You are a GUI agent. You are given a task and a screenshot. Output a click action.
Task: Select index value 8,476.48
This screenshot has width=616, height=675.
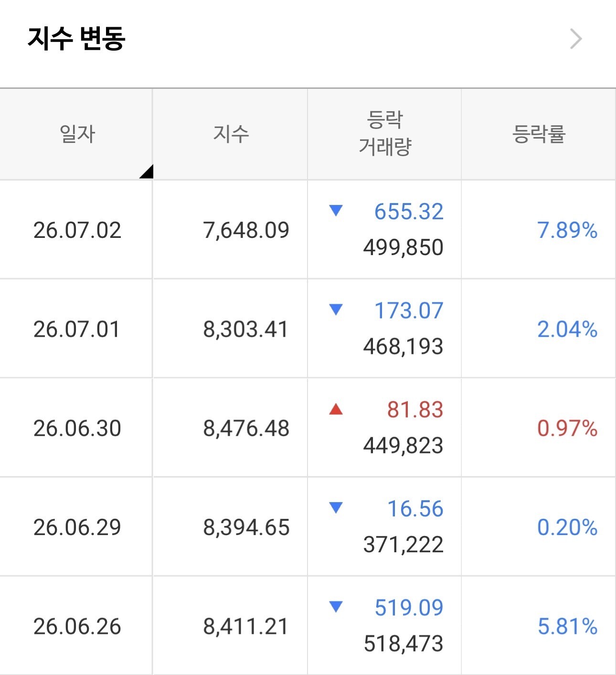[246, 428]
